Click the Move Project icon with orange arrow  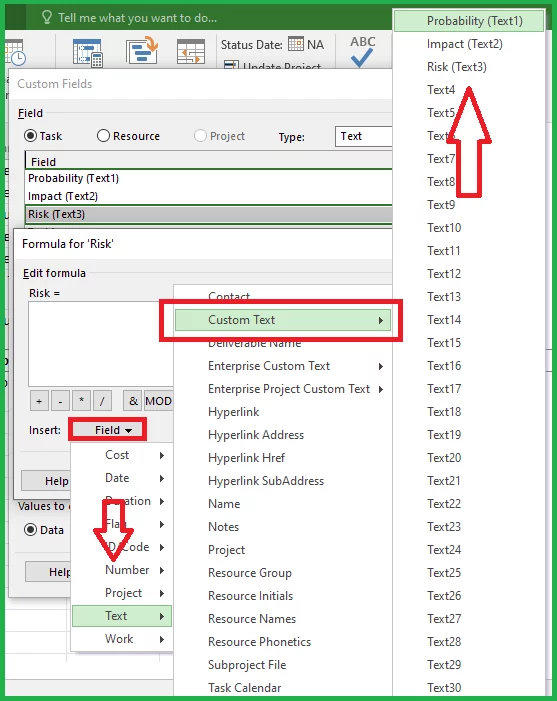(x=142, y=51)
